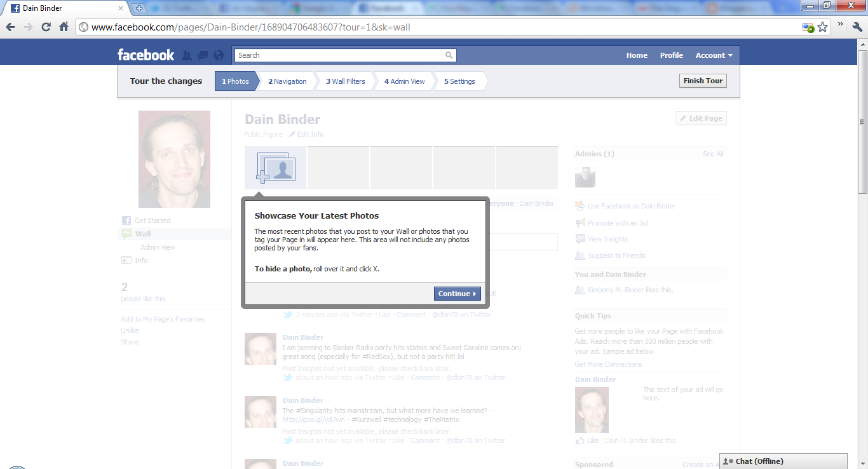Reload the page with the refresh icon

click(46, 27)
